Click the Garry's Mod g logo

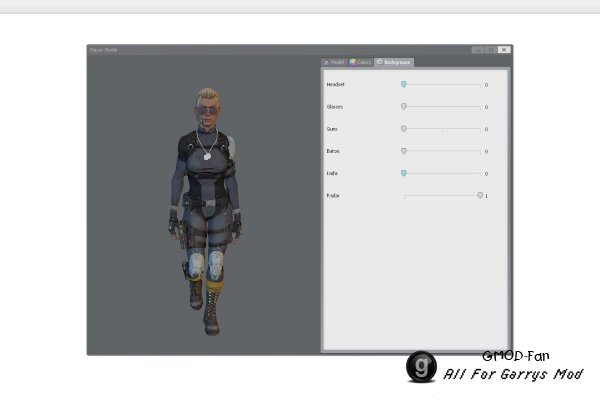[x=421, y=367]
